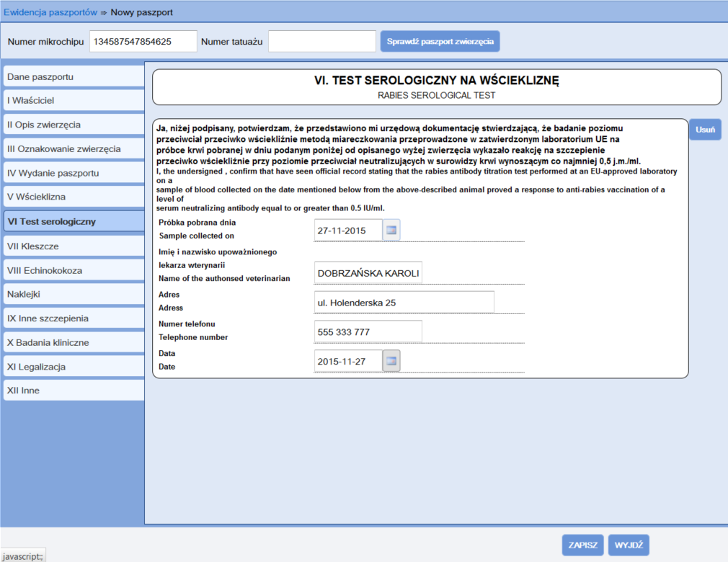The width and height of the screenshot is (728, 562).
Task: Save the passport with ZAPISZ
Action: pyautogui.click(x=582, y=545)
